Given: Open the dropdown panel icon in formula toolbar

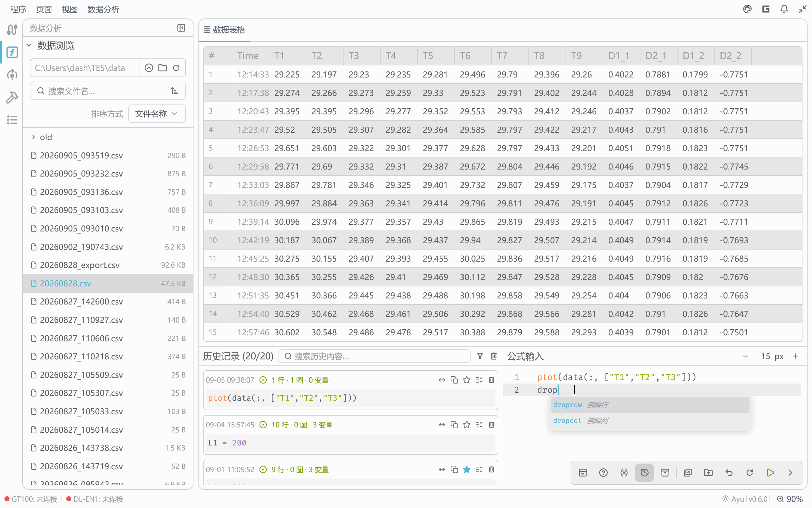Looking at the screenshot, I should click(583, 473).
